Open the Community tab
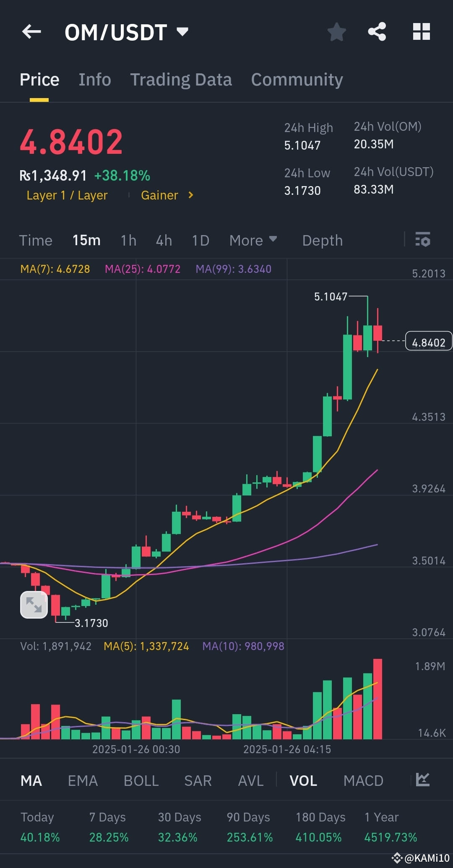 (297, 79)
